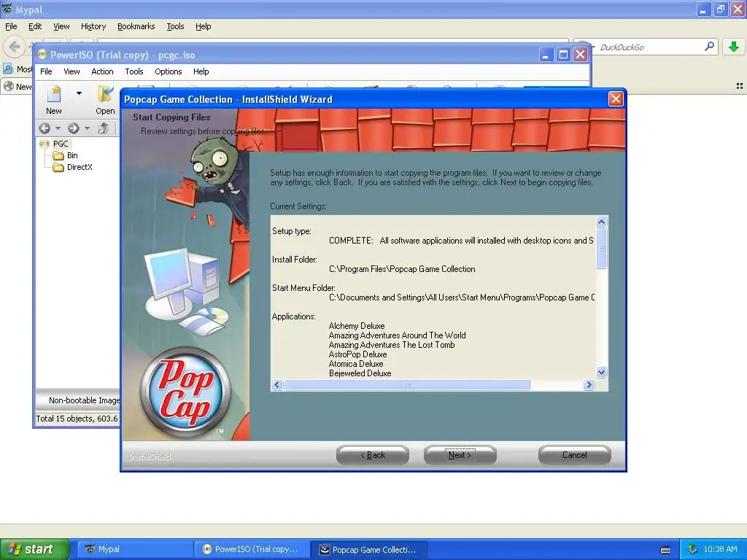The width and height of the screenshot is (747, 560).
Task: Click Mypal downloads green arrow icon
Action: click(x=734, y=47)
